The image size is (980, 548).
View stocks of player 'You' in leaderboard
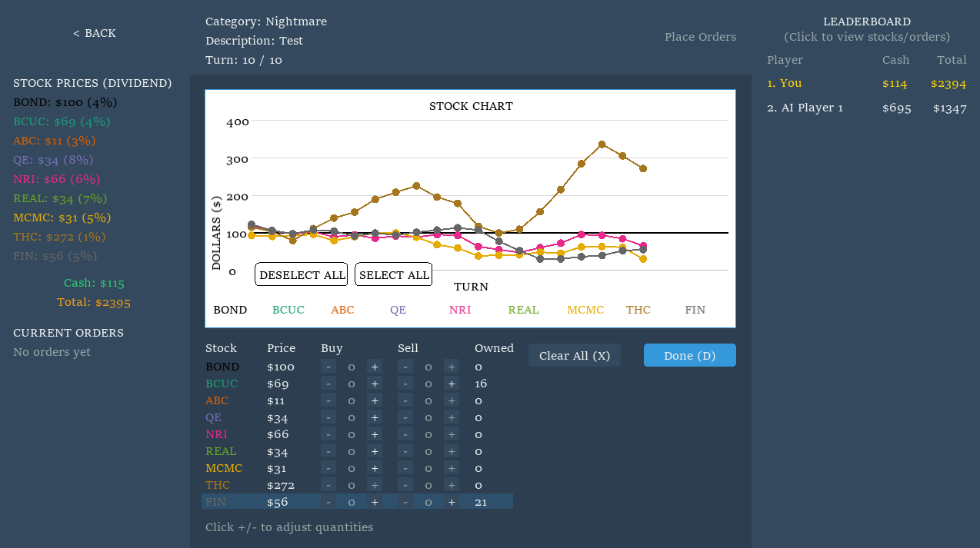point(867,83)
